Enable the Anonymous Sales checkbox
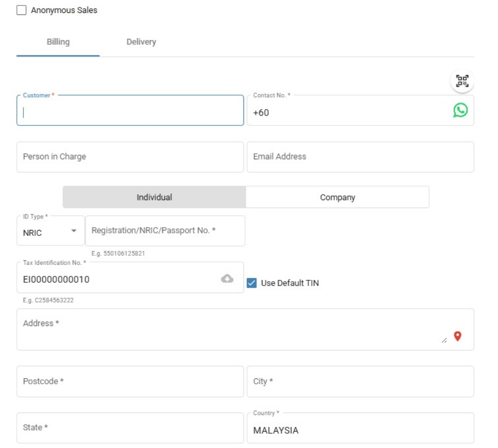 click(21, 10)
